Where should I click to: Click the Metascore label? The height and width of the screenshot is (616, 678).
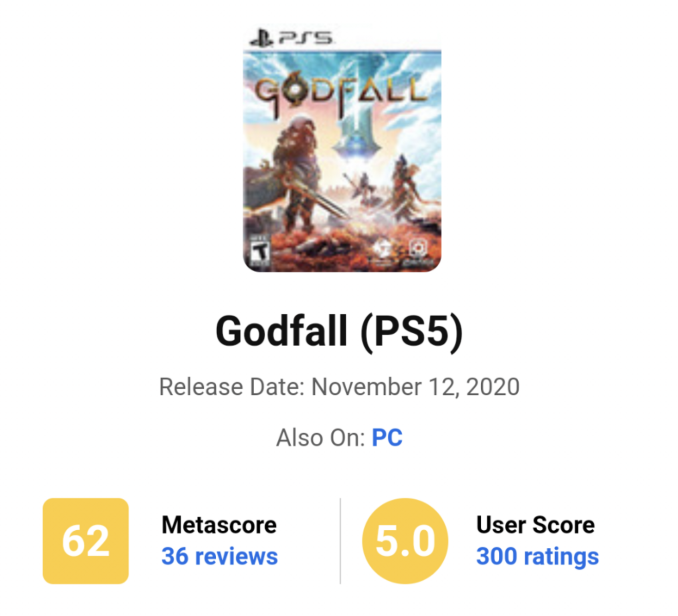click(219, 525)
